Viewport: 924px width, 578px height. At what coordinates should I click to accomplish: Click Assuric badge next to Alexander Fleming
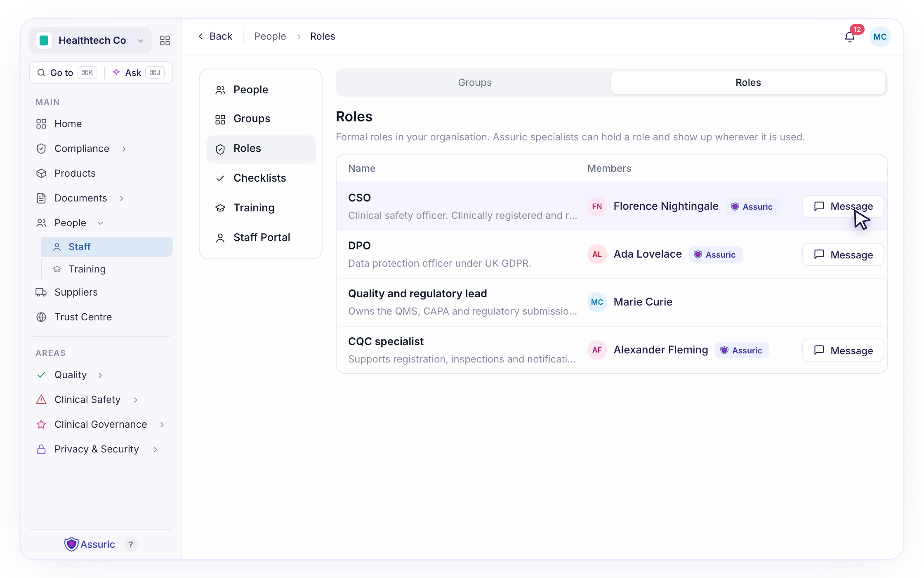click(x=742, y=350)
